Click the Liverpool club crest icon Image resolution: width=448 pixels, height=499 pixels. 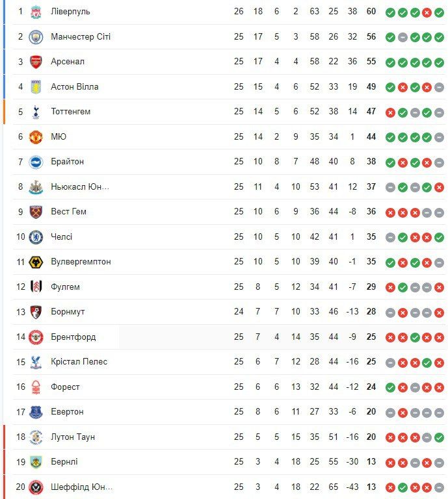tap(36, 12)
